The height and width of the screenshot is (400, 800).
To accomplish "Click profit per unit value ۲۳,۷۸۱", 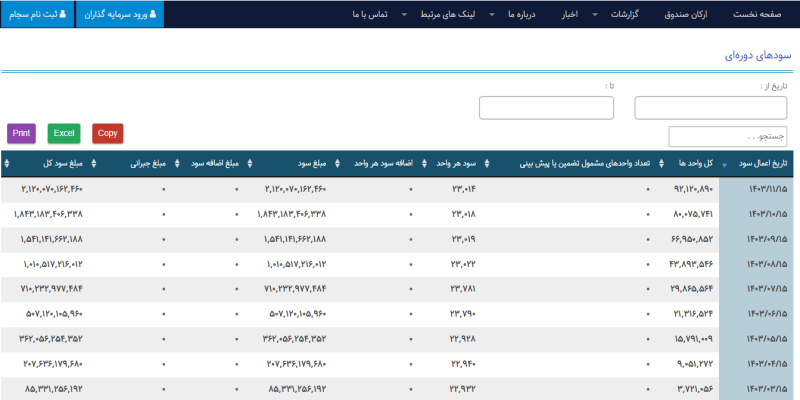I will 464,289.
